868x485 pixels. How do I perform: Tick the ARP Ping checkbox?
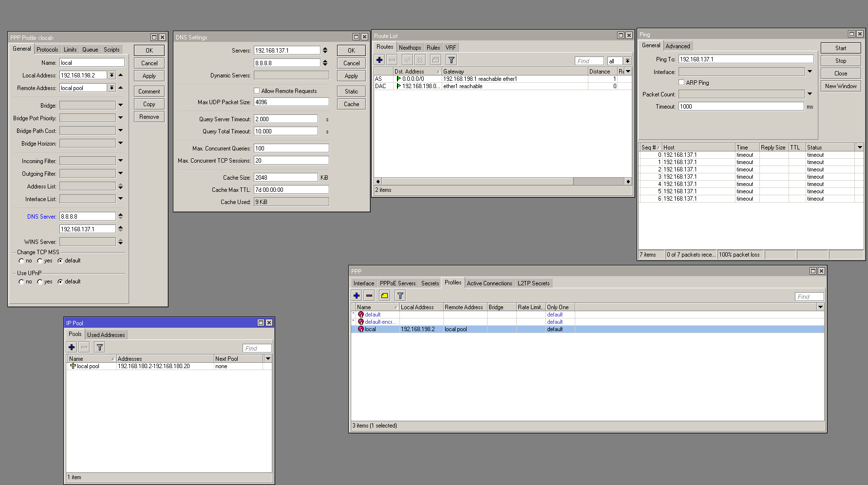681,82
